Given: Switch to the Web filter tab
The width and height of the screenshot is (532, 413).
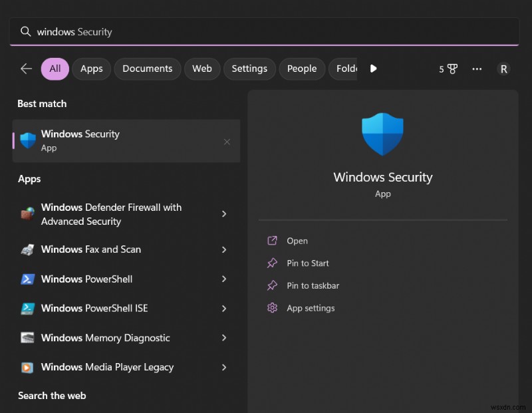Looking at the screenshot, I should point(202,69).
